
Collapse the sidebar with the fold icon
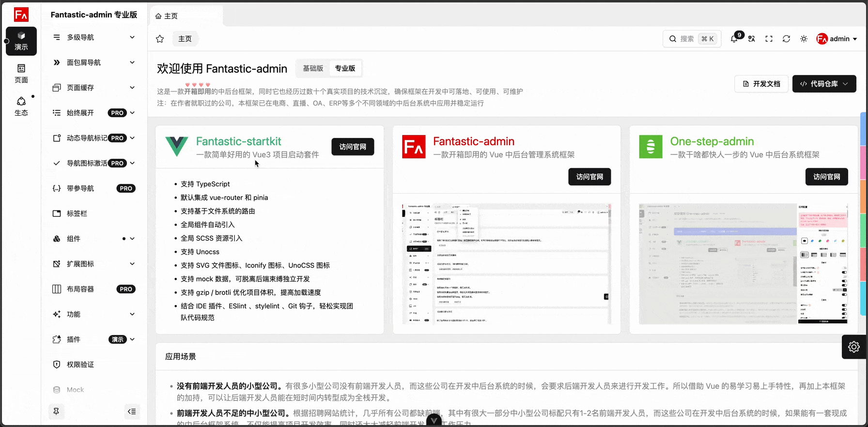[132, 412]
